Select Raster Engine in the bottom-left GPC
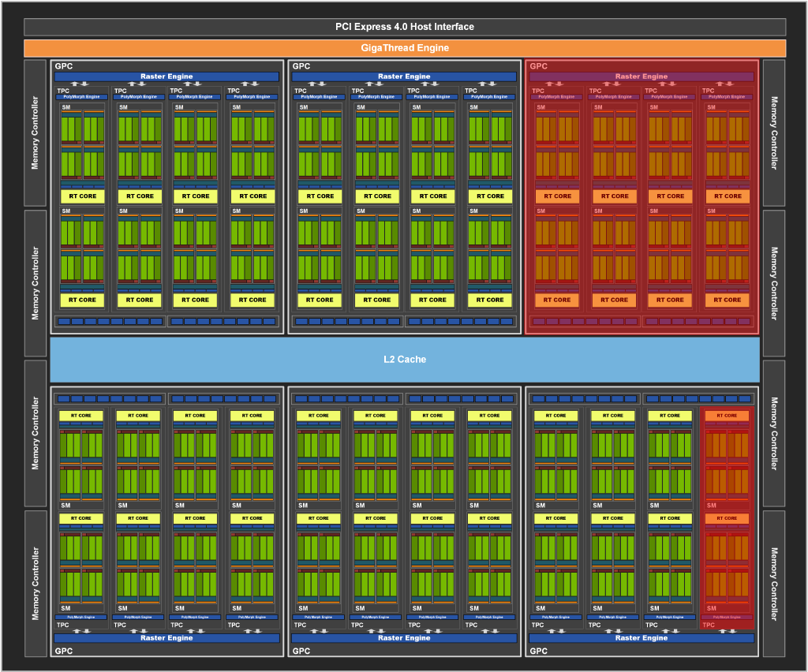The height and width of the screenshot is (672, 808). click(166, 638)
